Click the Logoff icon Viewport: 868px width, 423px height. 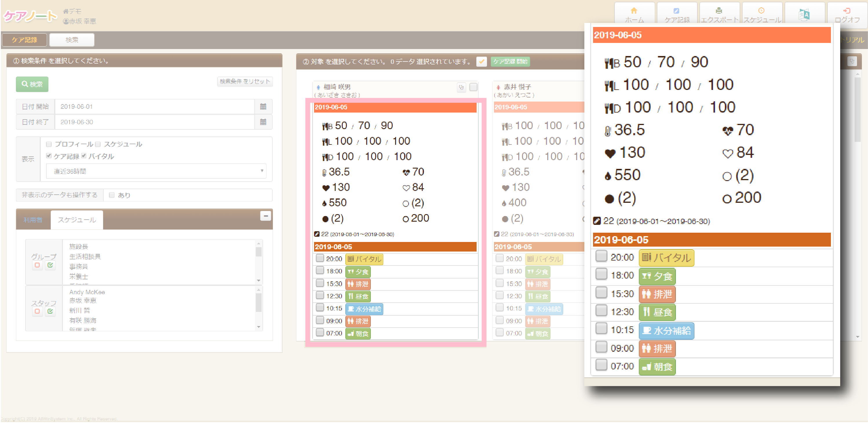(x=847, y=11)
